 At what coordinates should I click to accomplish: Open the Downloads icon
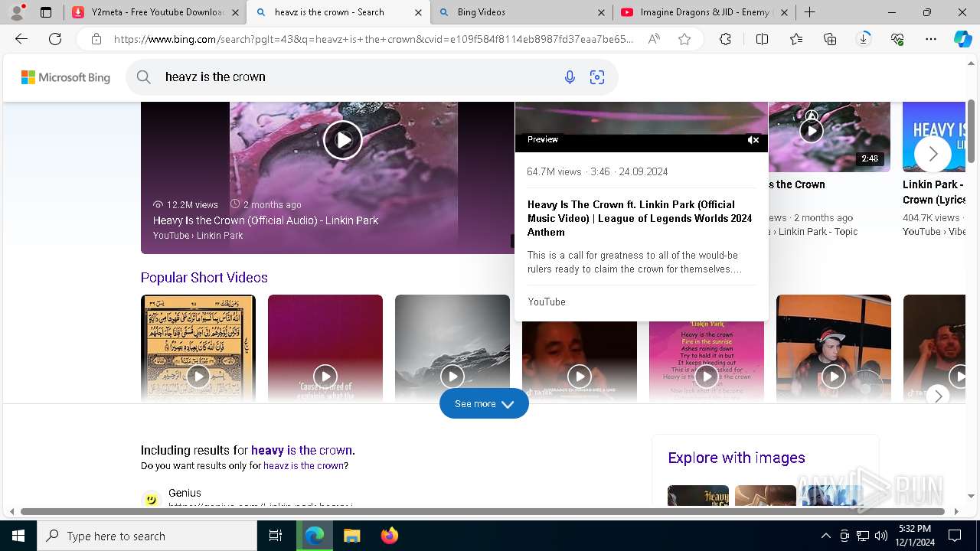click(864, 39)
